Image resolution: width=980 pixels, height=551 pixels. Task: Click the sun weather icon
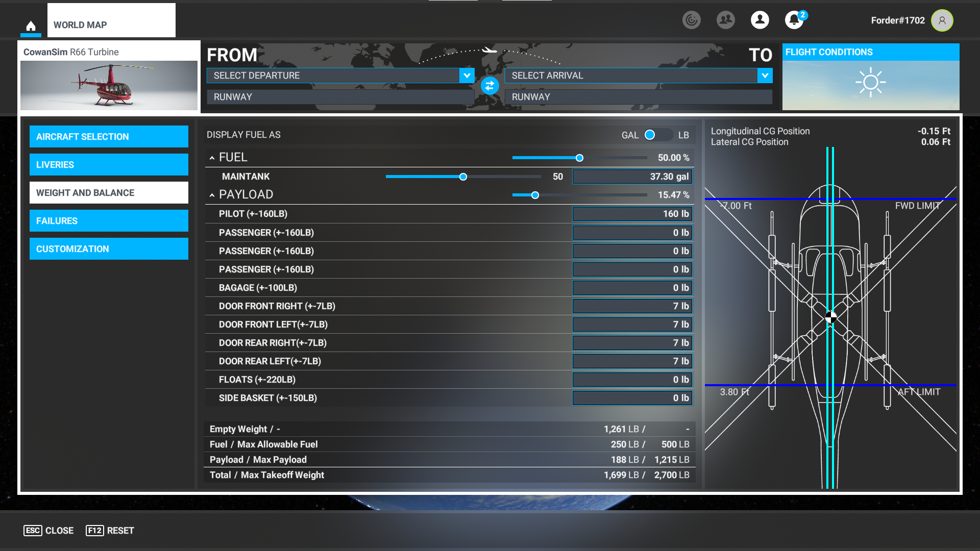(870, 82)
